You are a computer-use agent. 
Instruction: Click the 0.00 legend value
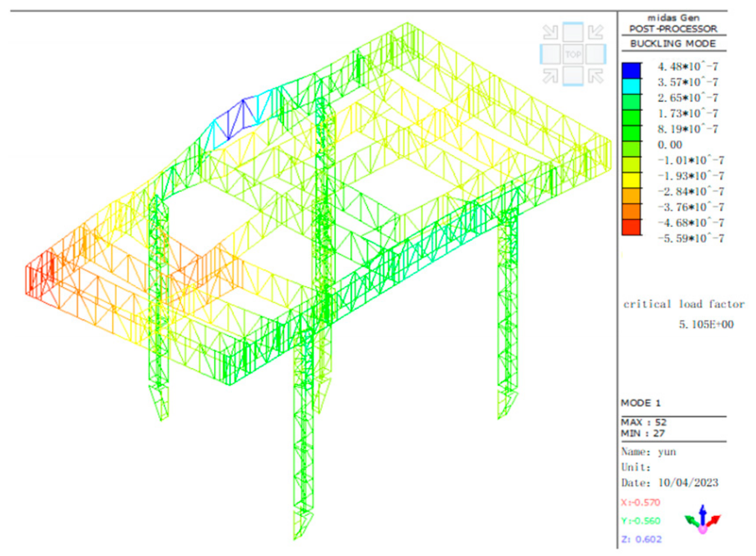pyautogui.click(x=670, y=145)
